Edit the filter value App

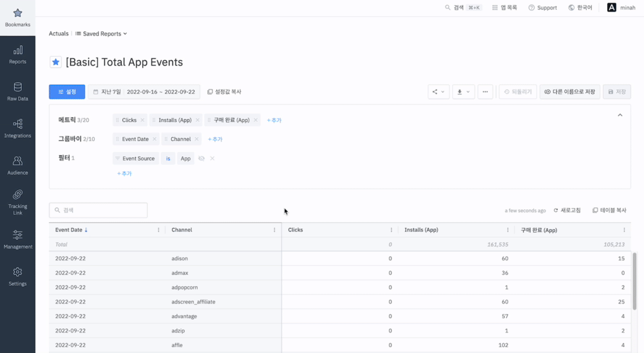(x=185, y=158)
